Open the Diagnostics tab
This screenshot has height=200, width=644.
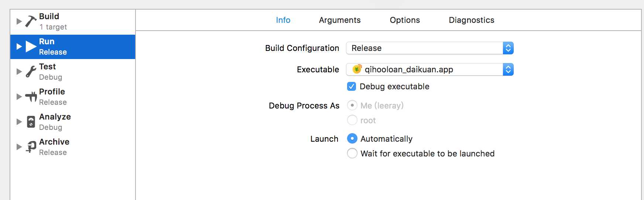pos(472,20)
